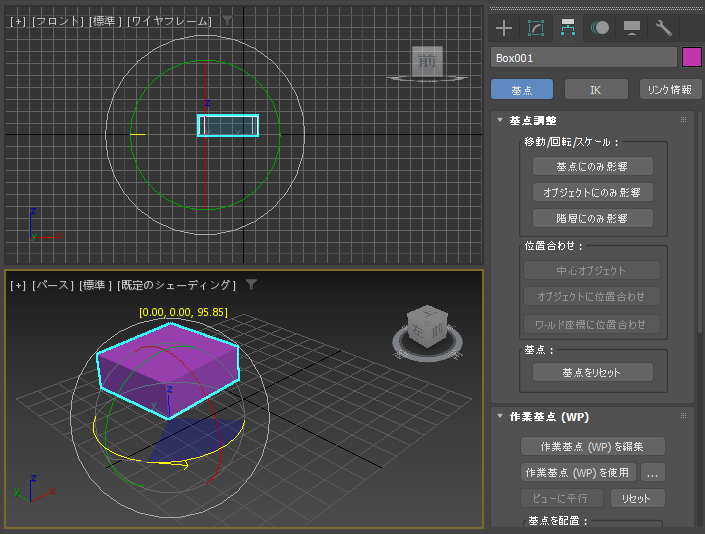Open the [既定のシェーディング] shading menu
This screenshot has height=534, width=705.
point(176,285)
